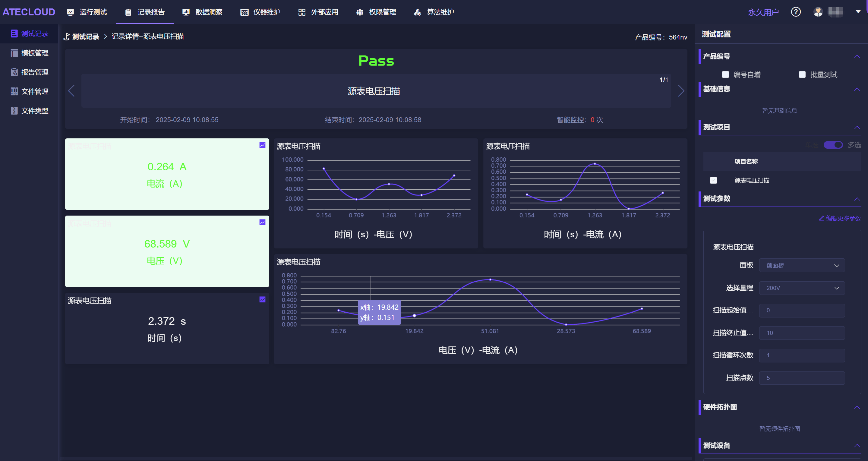The height and width of the screenshot is (461, 868).
Task: Click the 测试记录 breadcrumb link
Action: [85, 36]
